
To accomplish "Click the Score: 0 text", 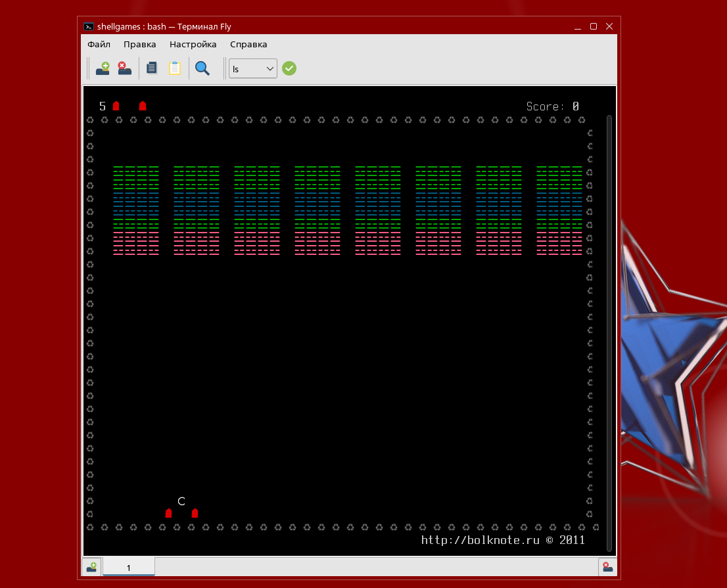I will [553, 106].
